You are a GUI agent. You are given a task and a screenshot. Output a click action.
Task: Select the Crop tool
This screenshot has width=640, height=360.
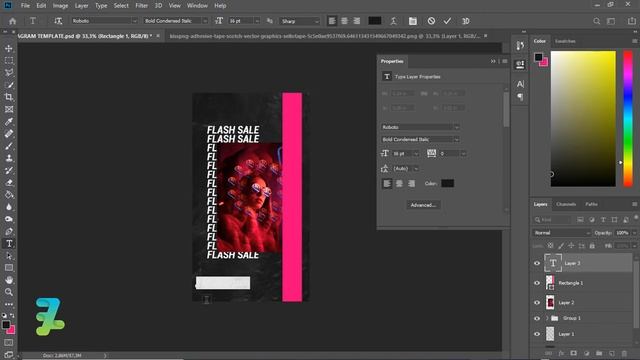9,97
